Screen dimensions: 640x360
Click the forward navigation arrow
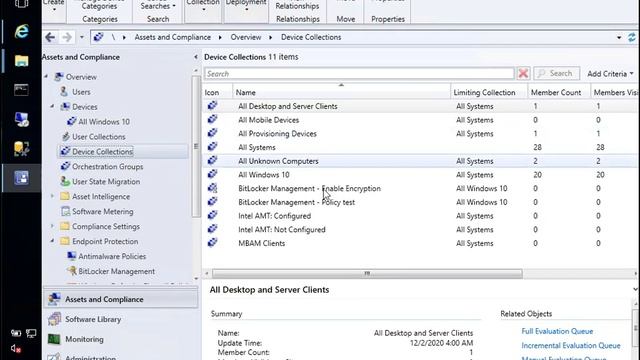67,38
